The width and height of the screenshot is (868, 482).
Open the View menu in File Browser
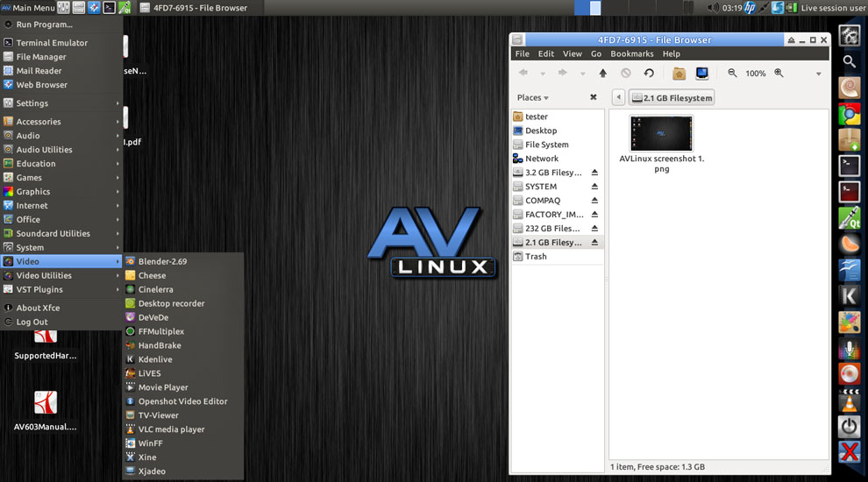(x=573, y=53)
